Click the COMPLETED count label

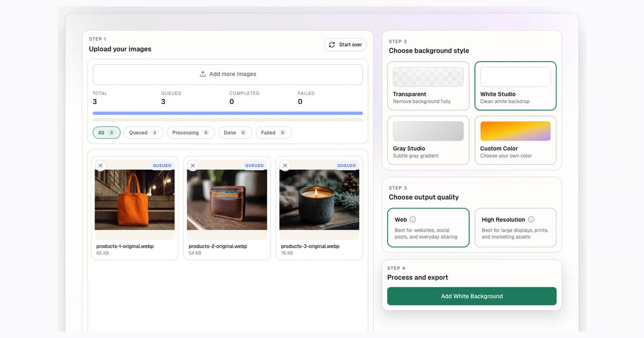(245, 93)
